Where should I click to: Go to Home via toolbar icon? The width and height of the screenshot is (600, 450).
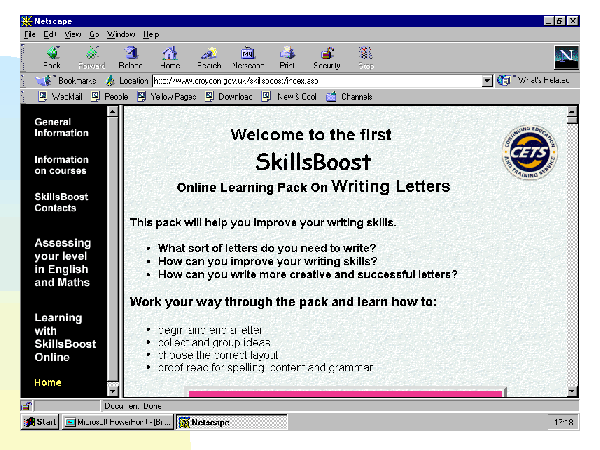[x=170, y=56]
